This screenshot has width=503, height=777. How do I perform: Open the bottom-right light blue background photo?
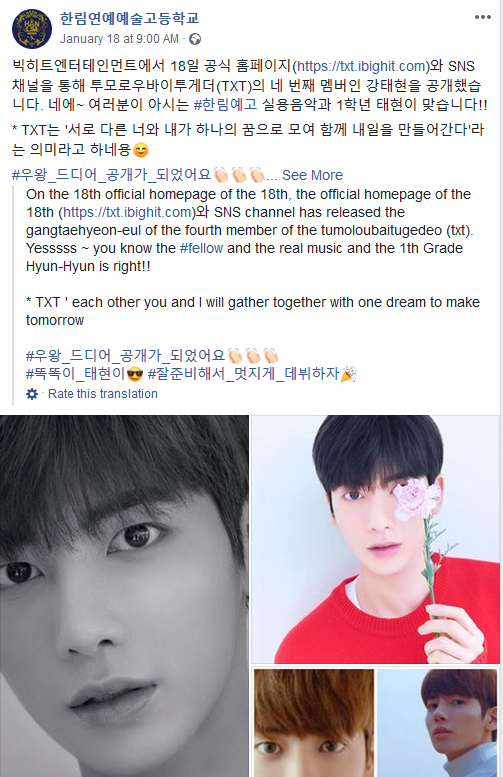tap(437, 723)
